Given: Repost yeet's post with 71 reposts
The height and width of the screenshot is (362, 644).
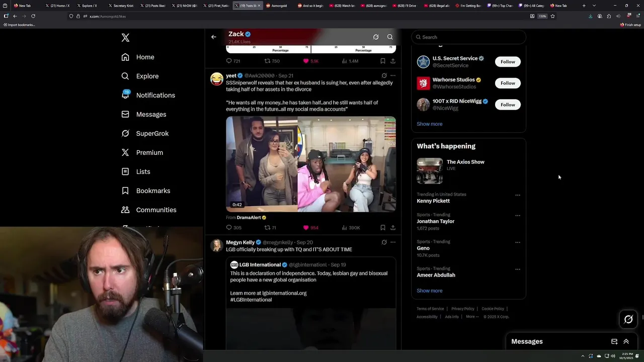Looking at the screenshot, I should [270, 228].
